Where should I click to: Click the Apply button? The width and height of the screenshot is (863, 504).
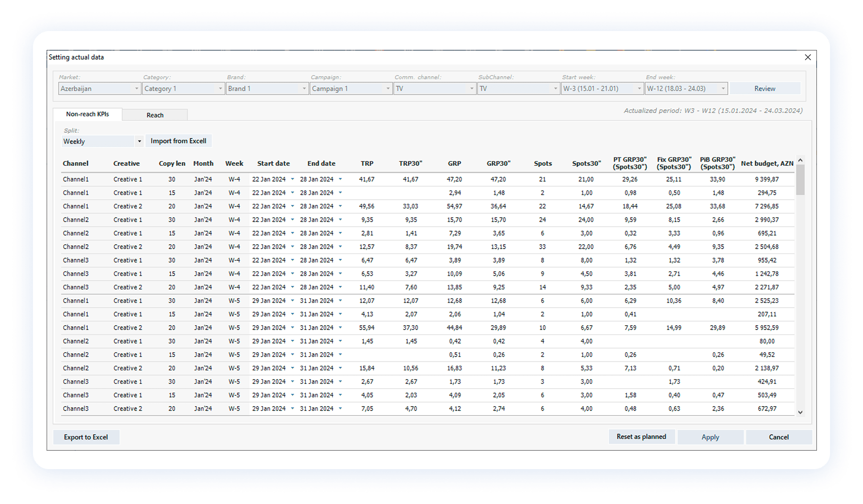click(x=710, y=437)
